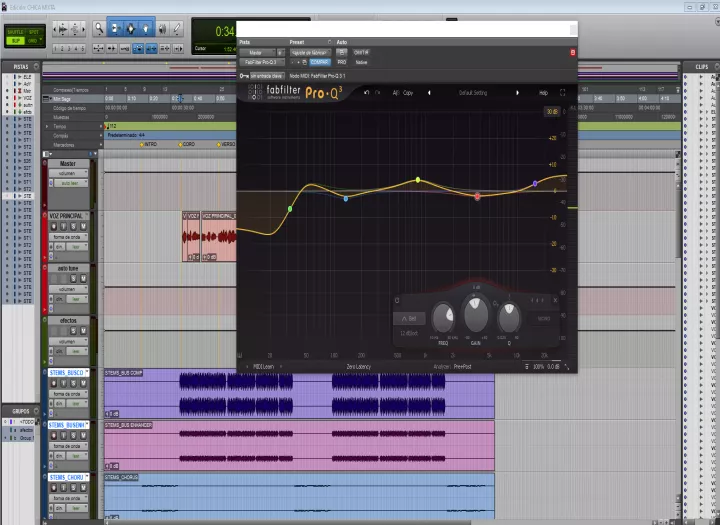
Task: Open the 30 dB display range dropdown
Action: (x=551, y=112)
